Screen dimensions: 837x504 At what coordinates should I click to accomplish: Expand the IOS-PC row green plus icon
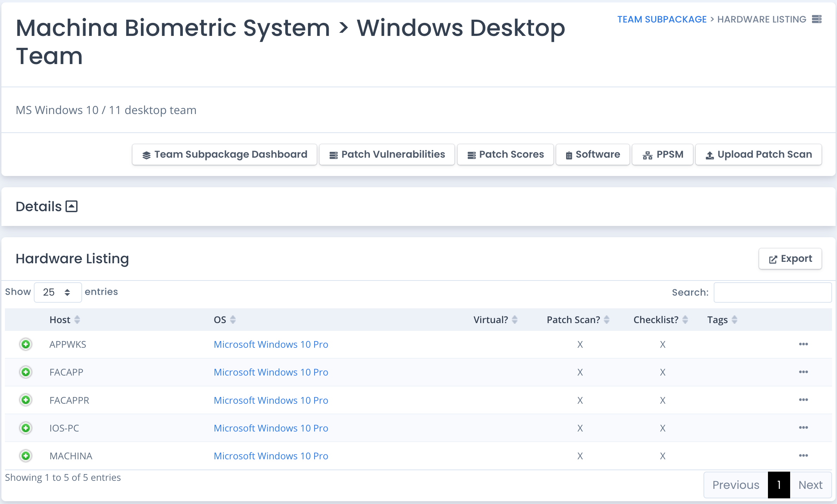pos(26,428)
